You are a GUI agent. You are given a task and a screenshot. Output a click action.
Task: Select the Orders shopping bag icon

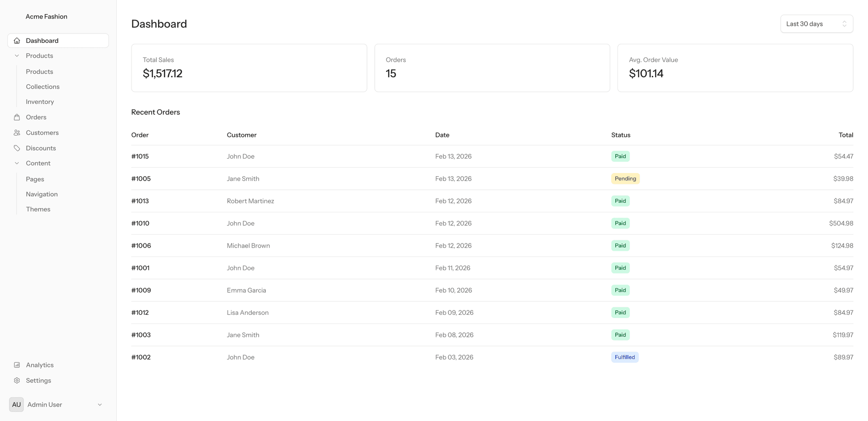[17, 117]
